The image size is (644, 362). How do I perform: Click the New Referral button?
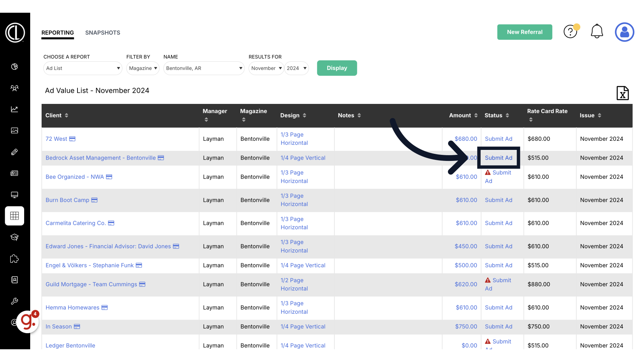tap(525, 32)
